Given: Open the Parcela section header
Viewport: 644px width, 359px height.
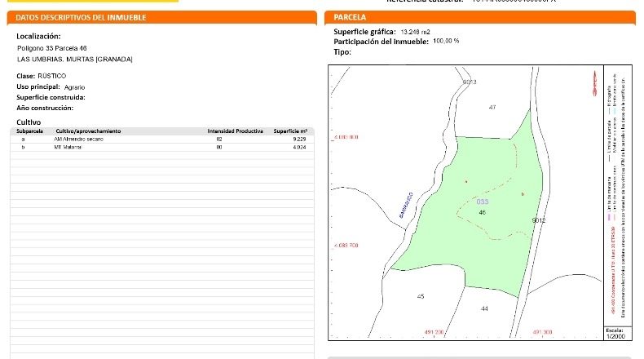Looking at the screenshot, I should (x=479, y=17).
